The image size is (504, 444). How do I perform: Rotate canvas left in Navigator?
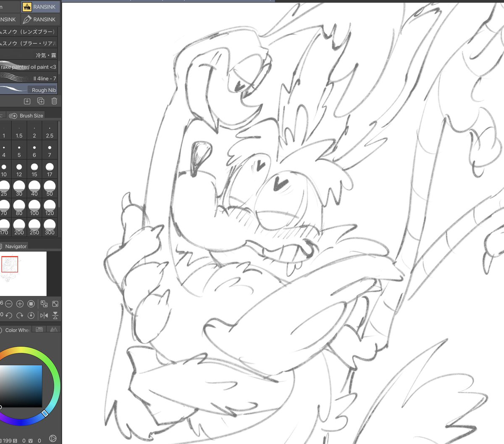pyautogui.click(x=9, y=315)
